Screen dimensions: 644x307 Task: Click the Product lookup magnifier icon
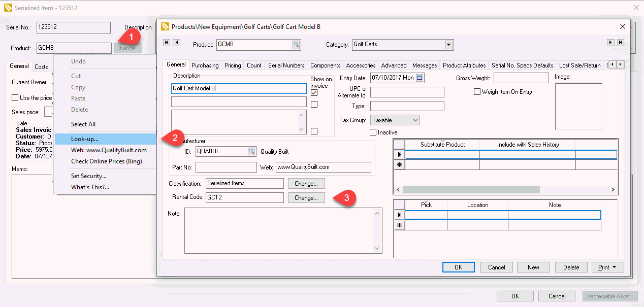(296, 45)
